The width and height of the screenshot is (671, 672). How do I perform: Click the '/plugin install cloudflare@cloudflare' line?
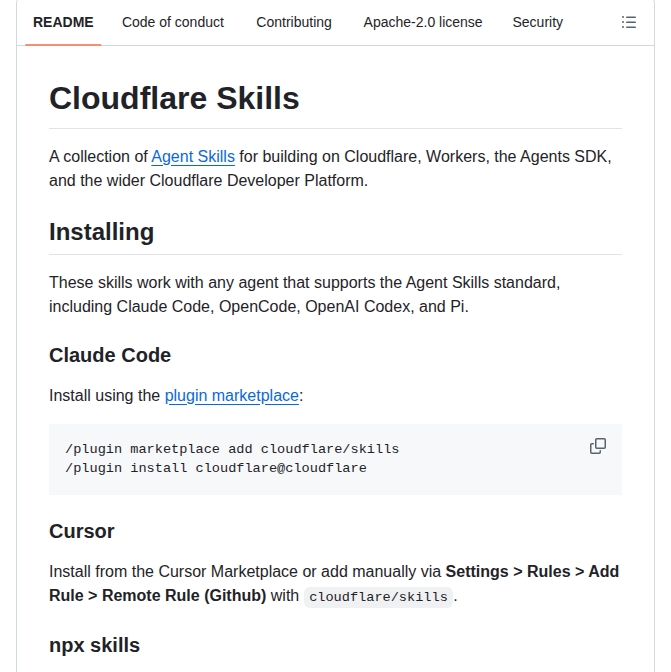coord(216,468)
